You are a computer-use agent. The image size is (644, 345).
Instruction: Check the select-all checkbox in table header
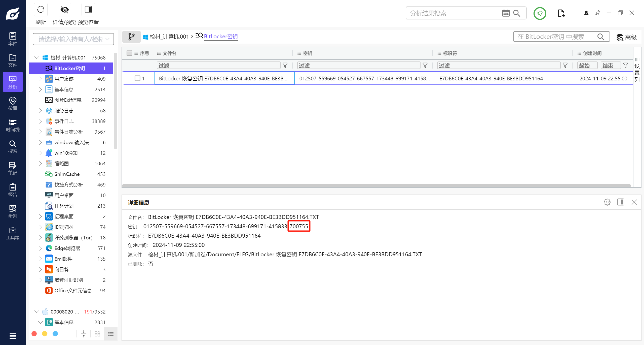(129, 53)
